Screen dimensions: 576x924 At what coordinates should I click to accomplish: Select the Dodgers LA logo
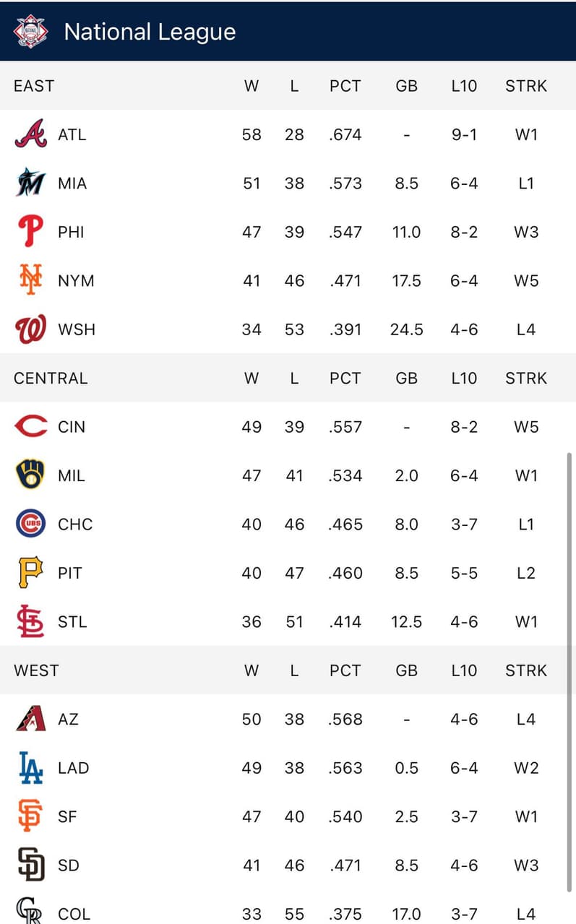pos(30,768)
